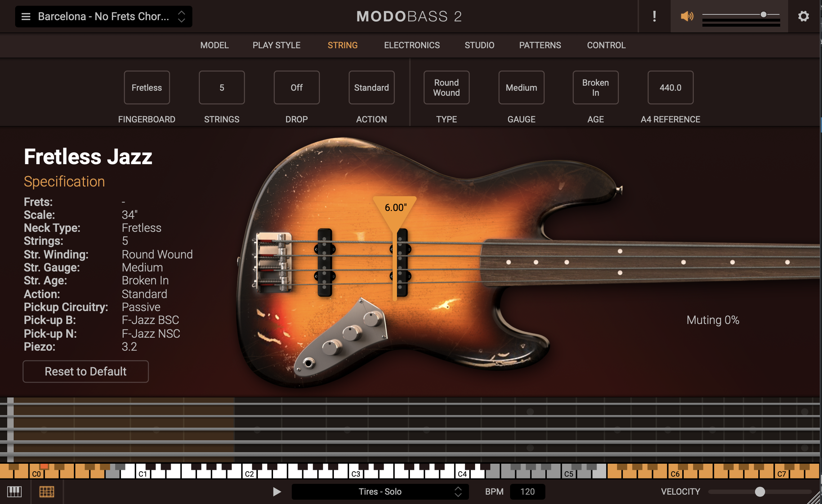
Task: Mute audio with the speaker icon
Action: 687,16
